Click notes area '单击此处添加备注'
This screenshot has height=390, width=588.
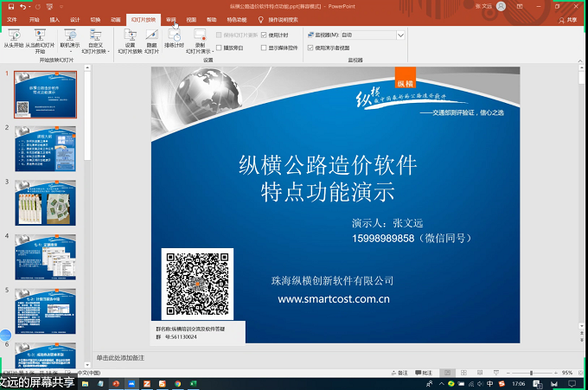coord(120,358)
